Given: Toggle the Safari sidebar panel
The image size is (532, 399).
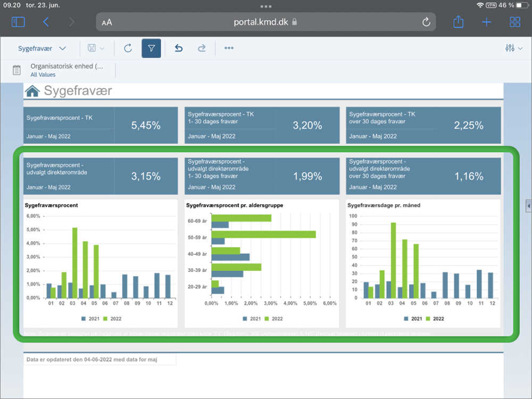Looking at the screenshot, I should point(18,22).
